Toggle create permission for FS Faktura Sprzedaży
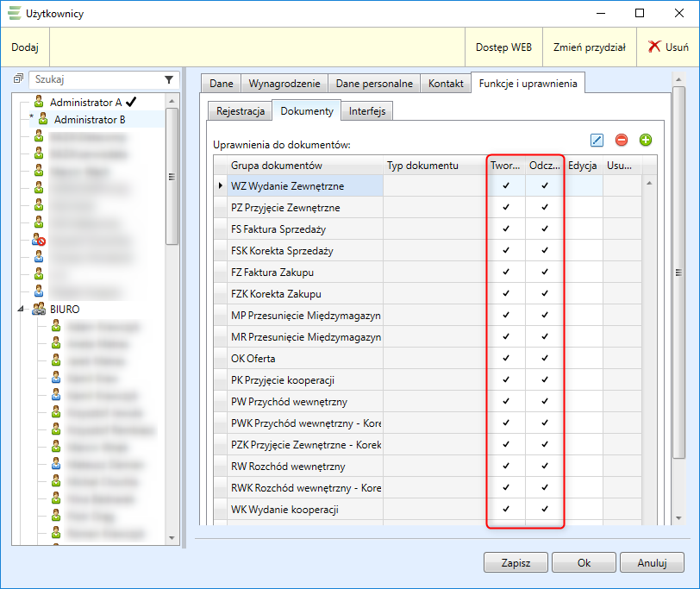This screenshot has width=700, height=589. coord(506,229)
